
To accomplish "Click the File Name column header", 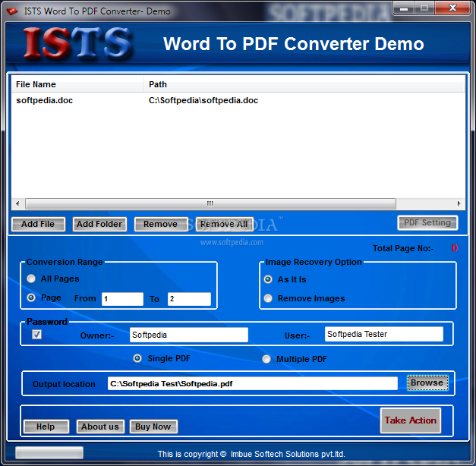I will click(x=77, y=84).
